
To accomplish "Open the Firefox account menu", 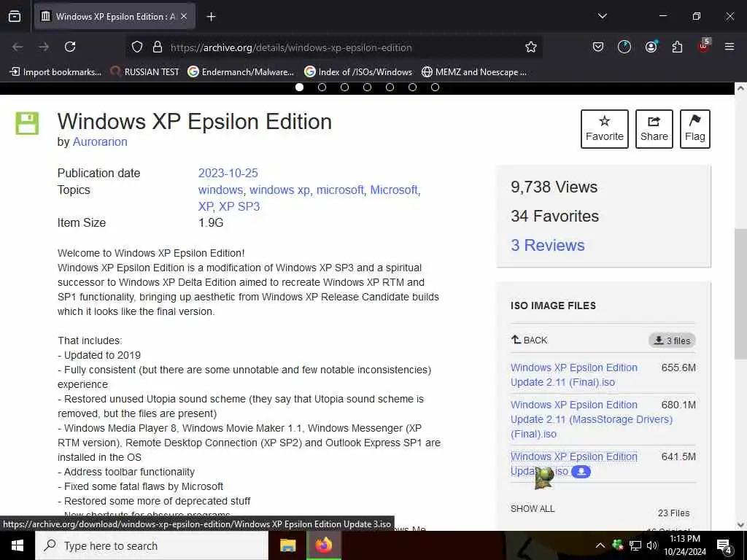I will 651,47.
